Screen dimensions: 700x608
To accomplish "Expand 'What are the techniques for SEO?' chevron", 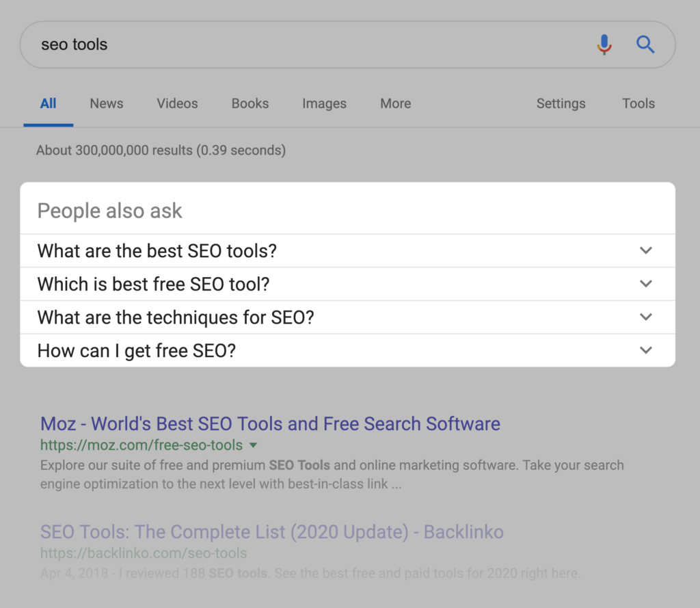I will pyautogui.click(x=646, y=317).
